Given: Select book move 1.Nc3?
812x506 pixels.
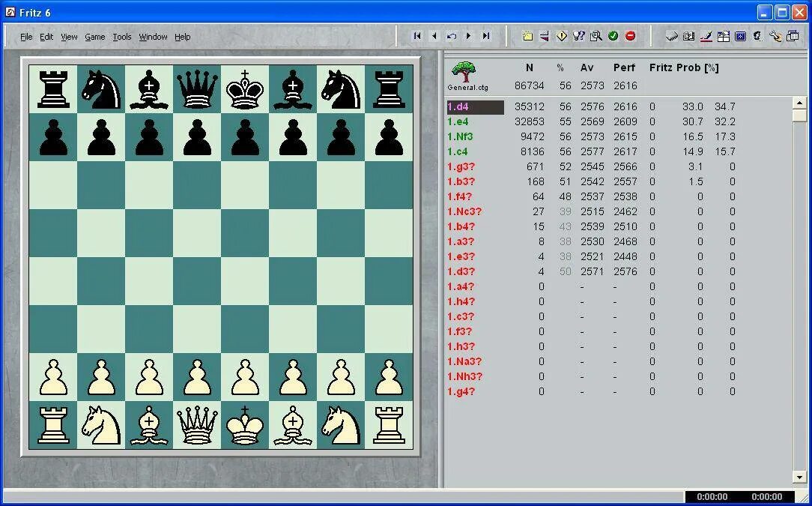Looking at the screenshot, I should pyautogui.click(x=464, y=212).
